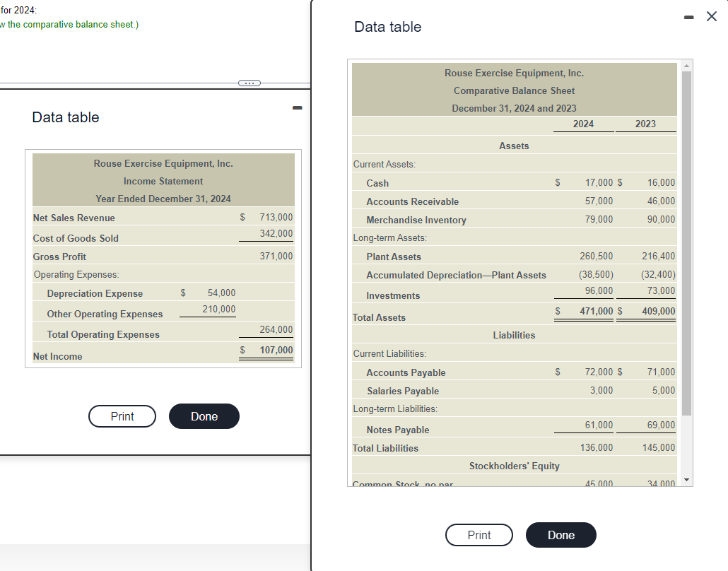
Task: Click Print on the Comparative Balance Sheet dialog
Action: coord(479,535)
